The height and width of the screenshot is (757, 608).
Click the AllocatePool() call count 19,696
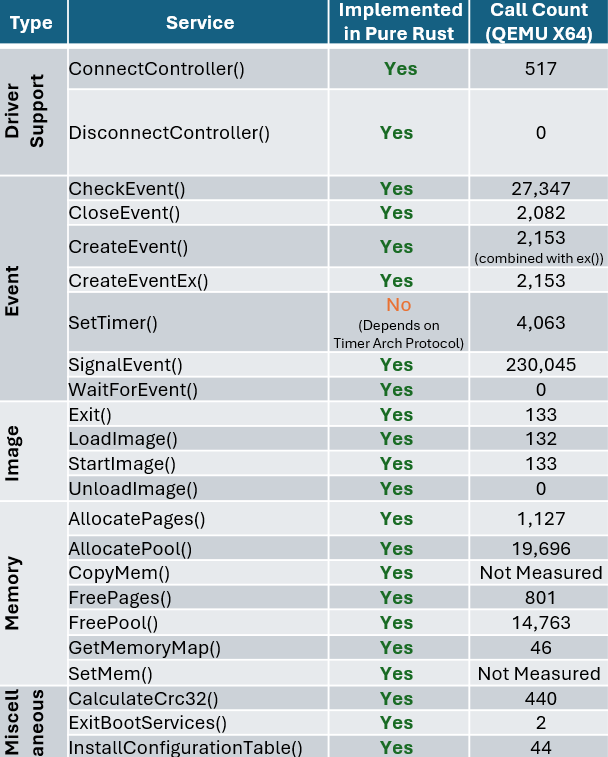tap(540, 548)
